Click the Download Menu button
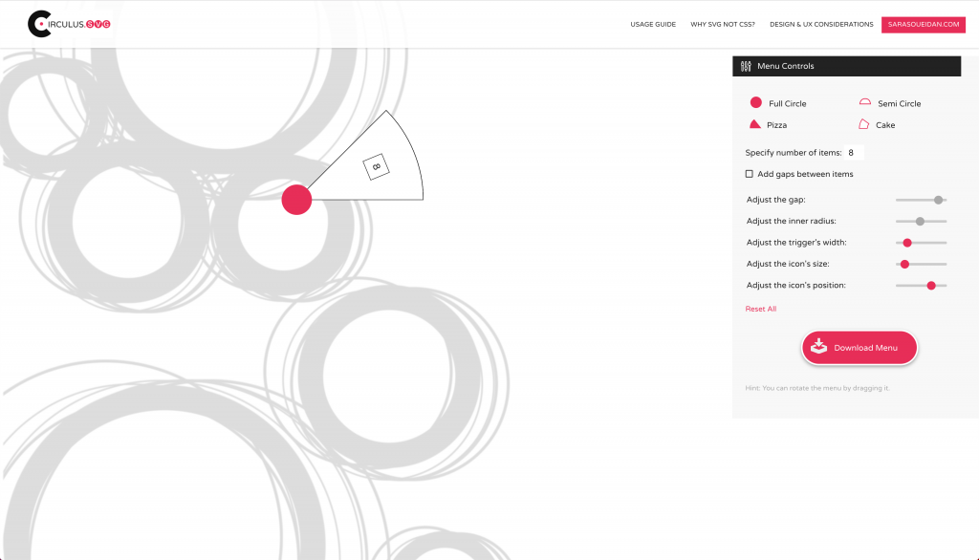Screen dimensions: 979x560 859,348
